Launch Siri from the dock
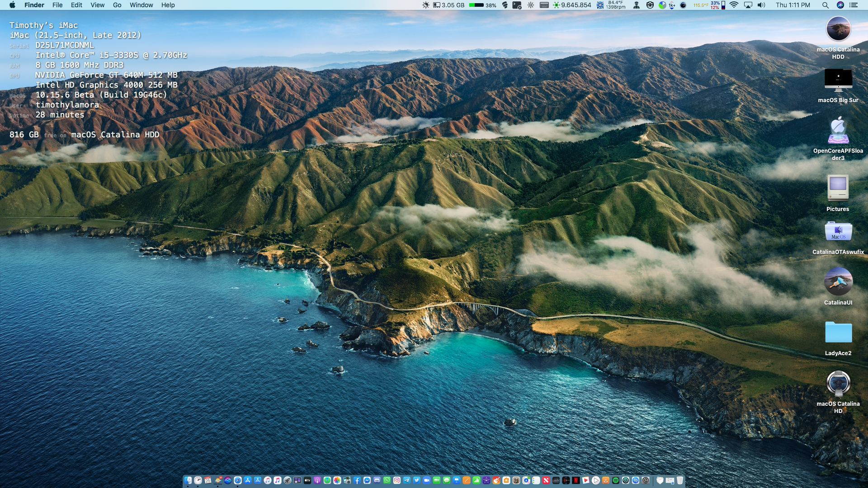868x488 pixels. coord(228,480)
